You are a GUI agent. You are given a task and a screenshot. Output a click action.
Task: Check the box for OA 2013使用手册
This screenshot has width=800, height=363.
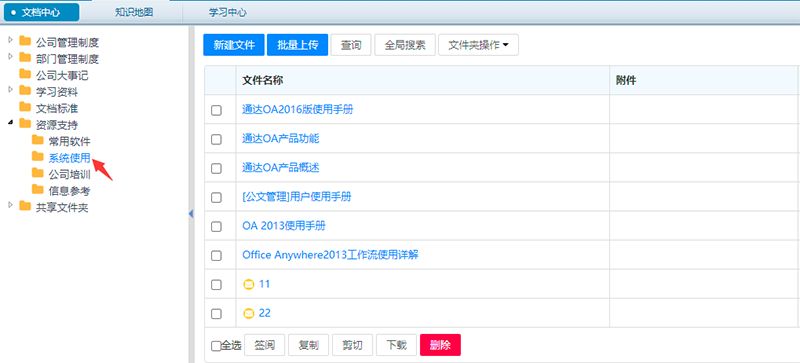(x=216, y=226)
